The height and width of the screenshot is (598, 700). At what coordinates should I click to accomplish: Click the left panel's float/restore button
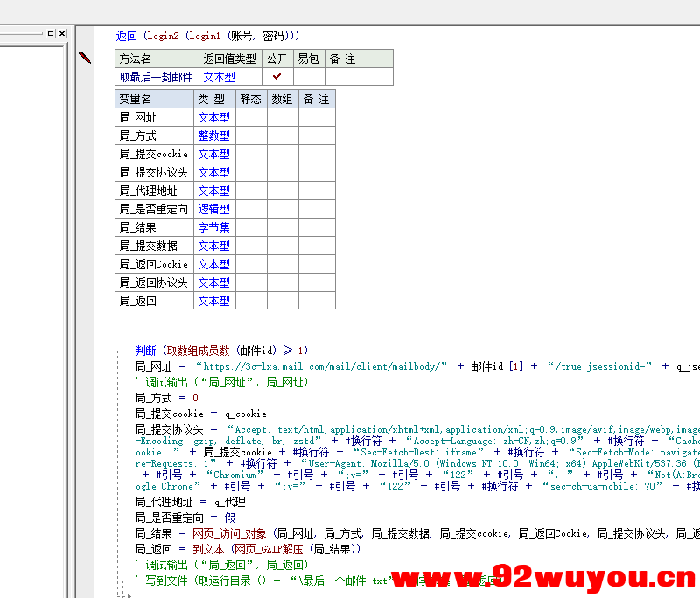[51, 33]
